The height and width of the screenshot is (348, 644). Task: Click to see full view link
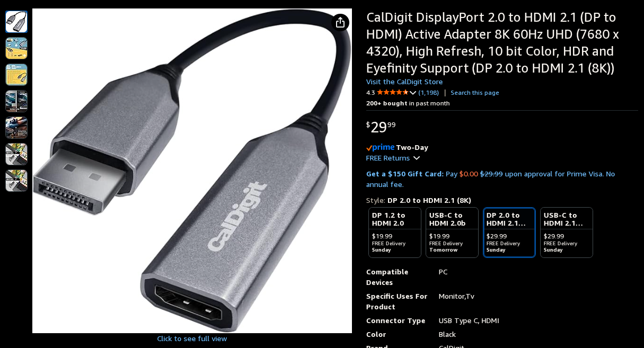192,338
